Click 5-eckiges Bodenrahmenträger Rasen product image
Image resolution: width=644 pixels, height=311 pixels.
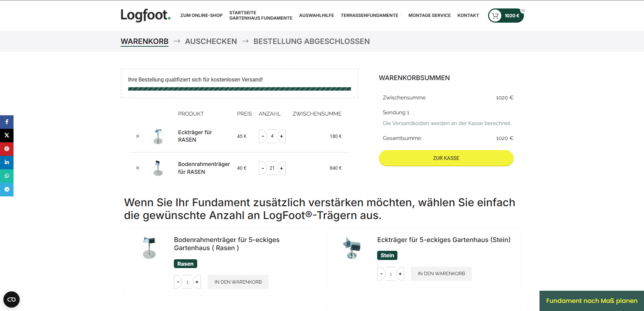click(x=149, y=248)
